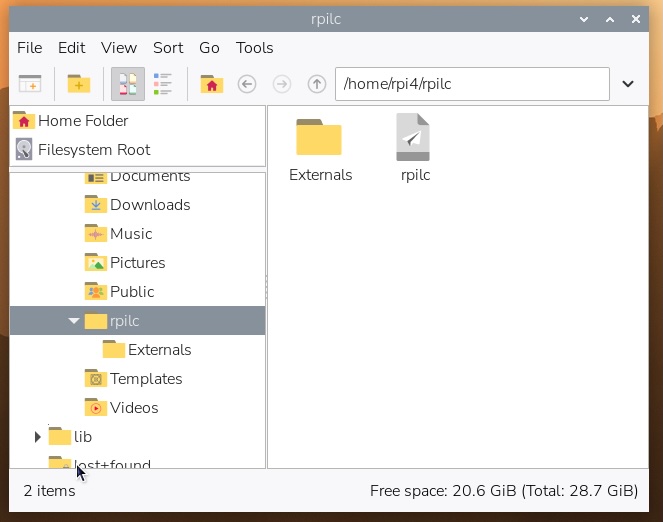Screen dimensions: 663x522
Task: Open the path history dropdown arrow
Action: point(628,84)
